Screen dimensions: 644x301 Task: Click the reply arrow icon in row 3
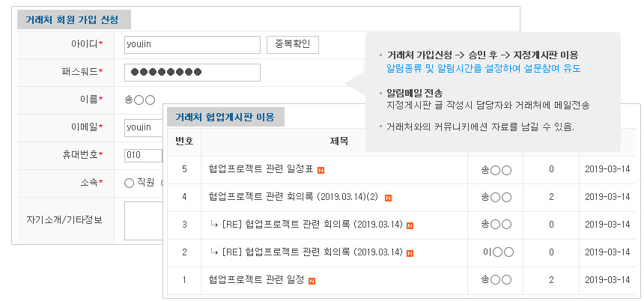[214, 224]
